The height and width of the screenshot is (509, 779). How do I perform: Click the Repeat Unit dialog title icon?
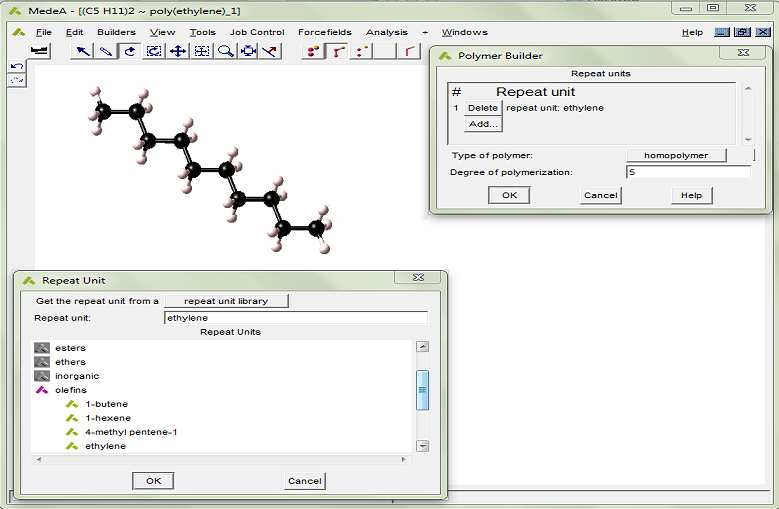pos(29,281)
